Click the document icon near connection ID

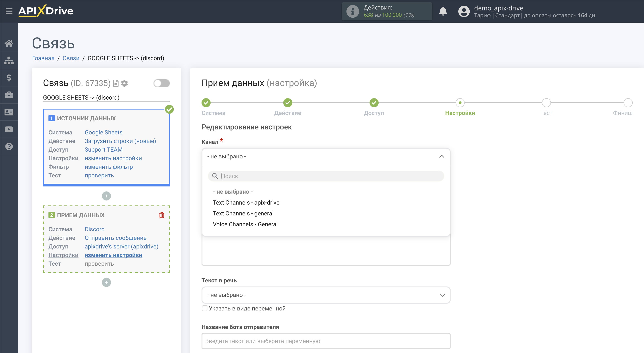[x=116, y=83]
